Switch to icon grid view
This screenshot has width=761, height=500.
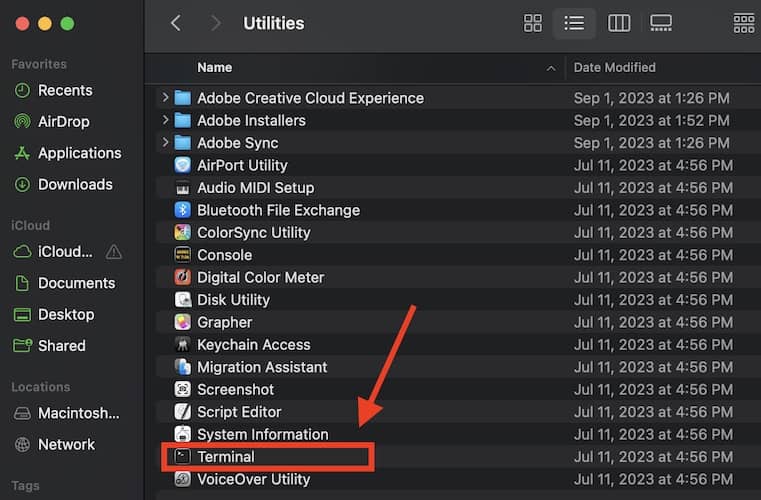tap(533, 23)
